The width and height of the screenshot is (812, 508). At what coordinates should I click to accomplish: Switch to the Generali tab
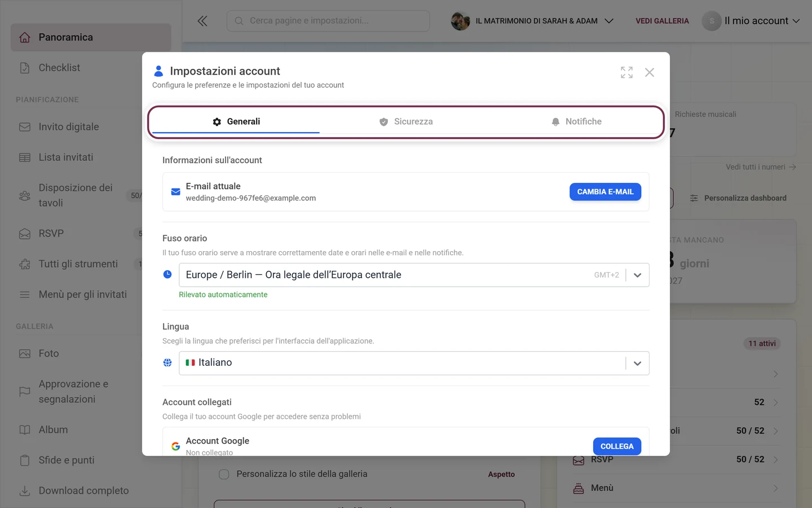[236, 121]
